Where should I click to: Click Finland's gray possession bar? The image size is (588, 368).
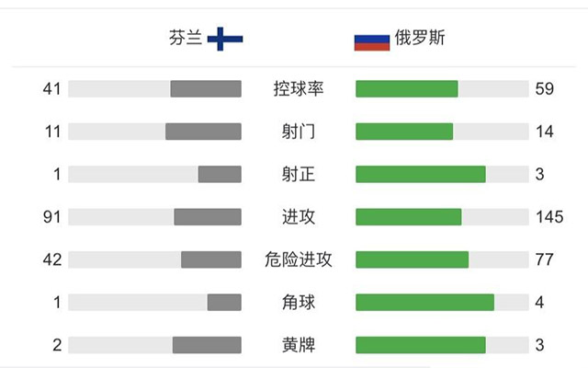coord(206,89)
